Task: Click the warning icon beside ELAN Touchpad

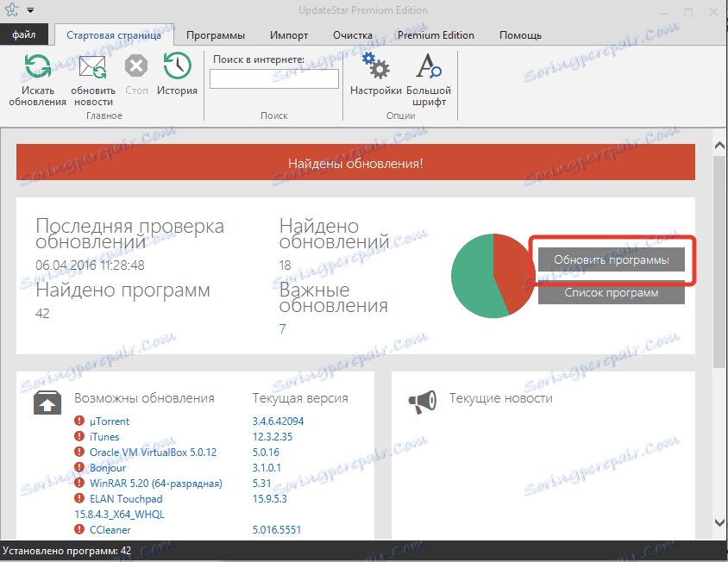Action: coord(79,498)
